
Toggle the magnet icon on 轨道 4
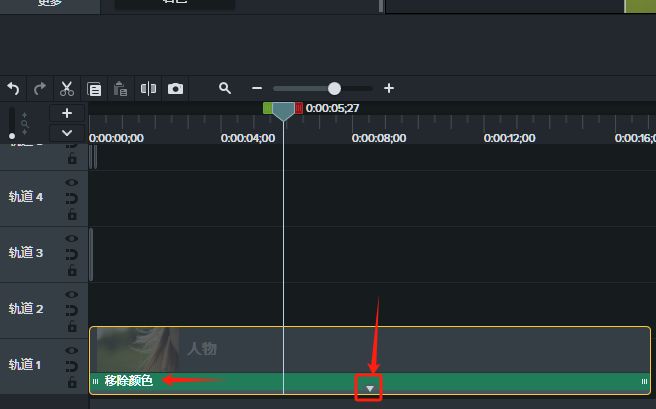72,198
